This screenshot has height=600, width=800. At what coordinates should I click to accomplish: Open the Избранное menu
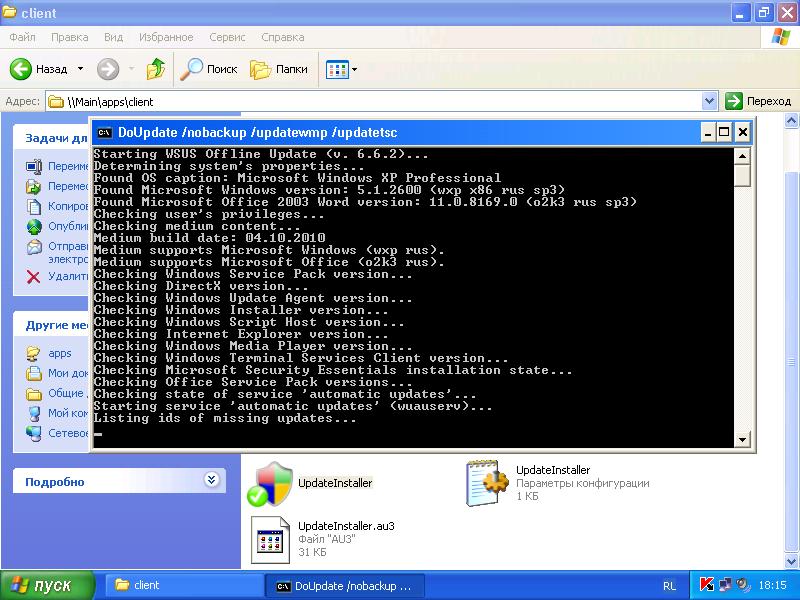168,37
